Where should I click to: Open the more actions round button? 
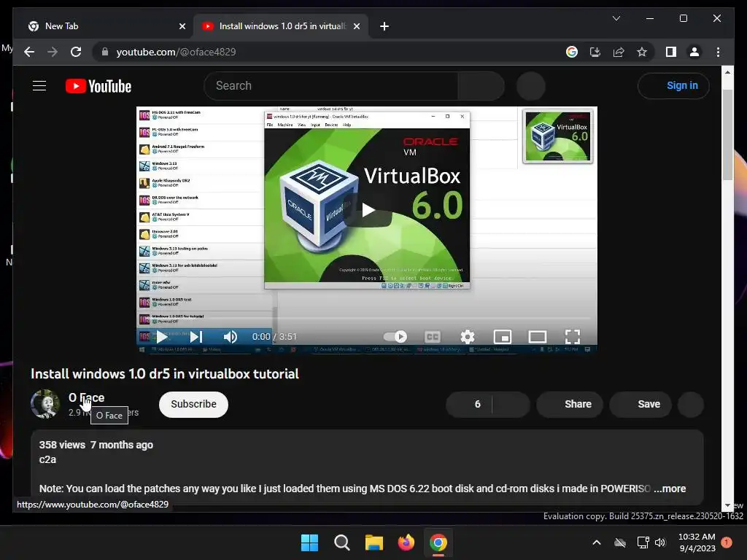(690, 404)
